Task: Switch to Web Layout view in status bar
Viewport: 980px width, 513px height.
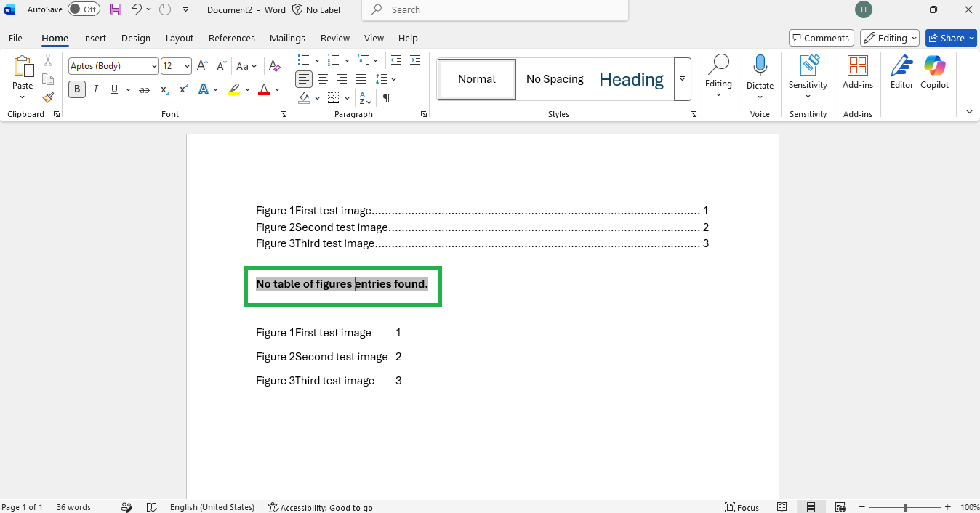Action: [x=840, y=507]
